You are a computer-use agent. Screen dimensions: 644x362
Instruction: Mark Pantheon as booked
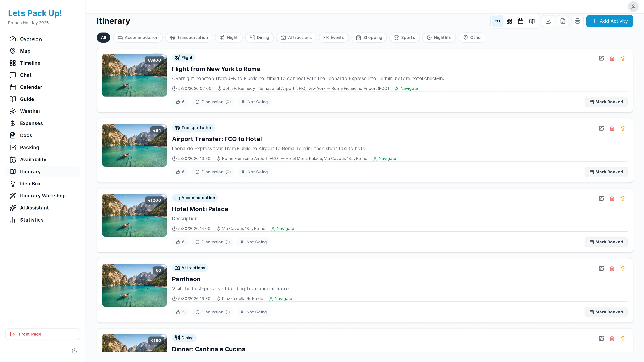point(606,312)
